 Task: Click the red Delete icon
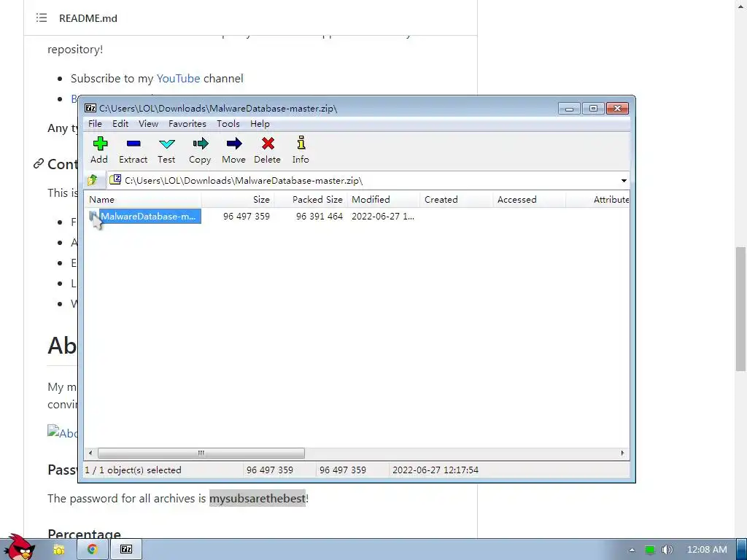coord(267,149)
